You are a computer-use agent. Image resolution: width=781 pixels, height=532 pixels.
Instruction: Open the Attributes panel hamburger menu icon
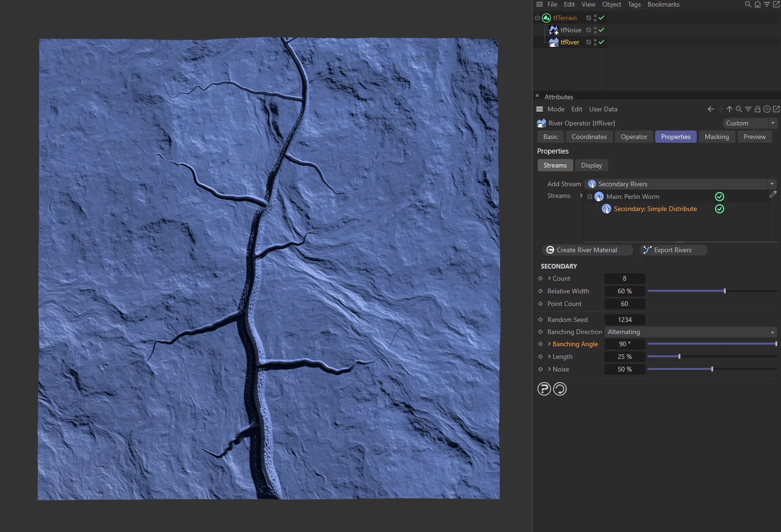tap(539, 109)
